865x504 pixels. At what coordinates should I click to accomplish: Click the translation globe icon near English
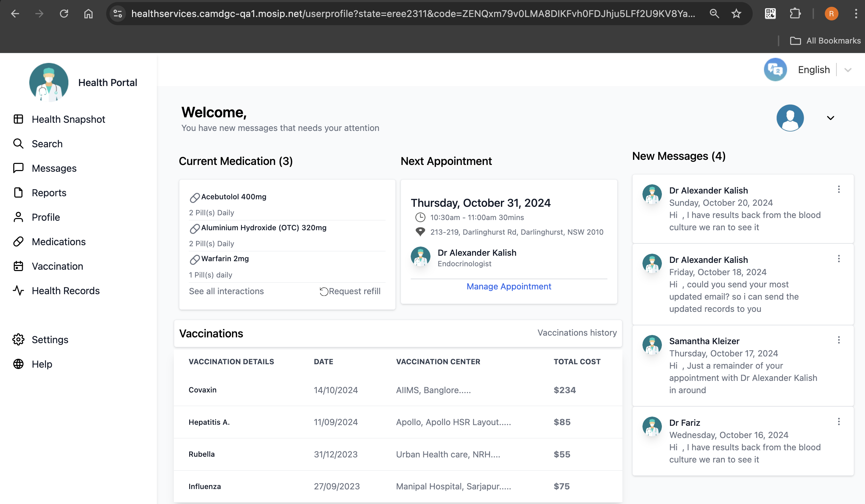(775, 70)
